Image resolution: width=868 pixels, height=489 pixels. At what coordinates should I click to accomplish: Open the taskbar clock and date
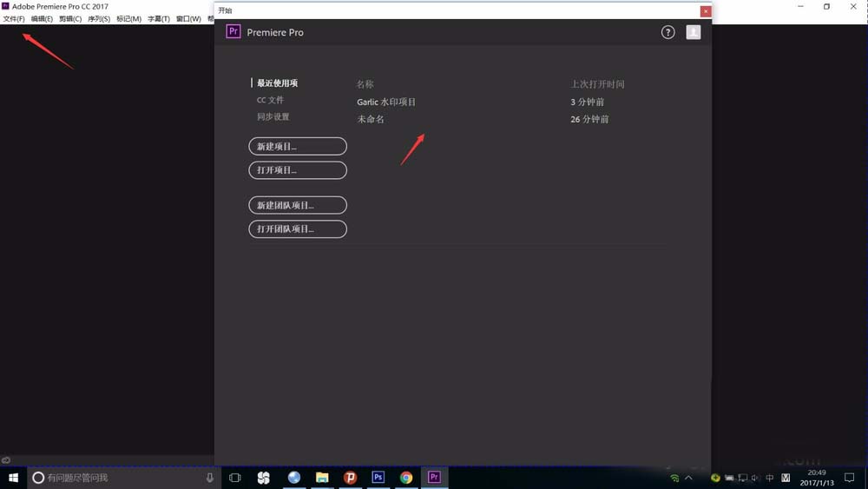(817, 478)
